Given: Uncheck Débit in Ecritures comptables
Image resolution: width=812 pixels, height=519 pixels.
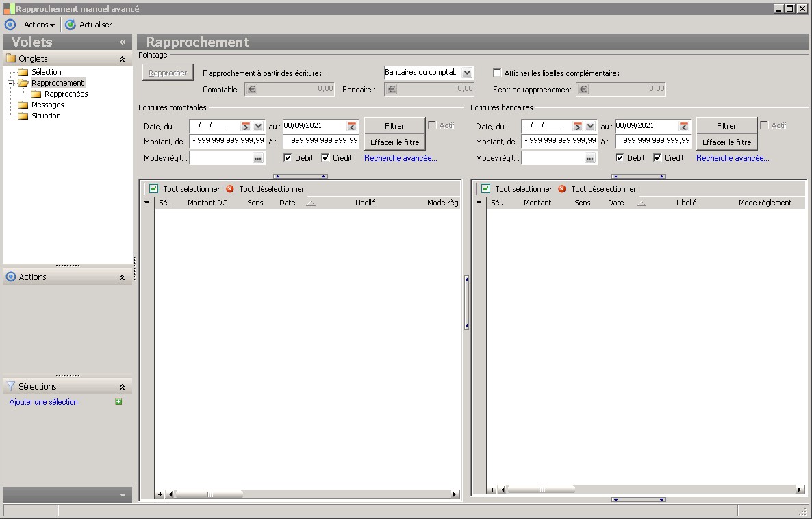Looking at the screenshot, I should [x=288, y=158].
